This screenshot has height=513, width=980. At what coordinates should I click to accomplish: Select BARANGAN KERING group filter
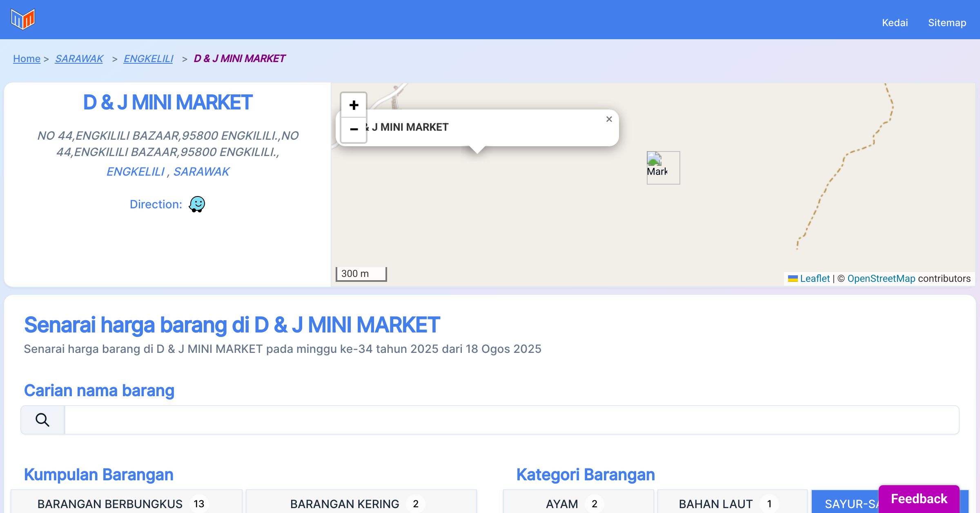click(361, 503)
